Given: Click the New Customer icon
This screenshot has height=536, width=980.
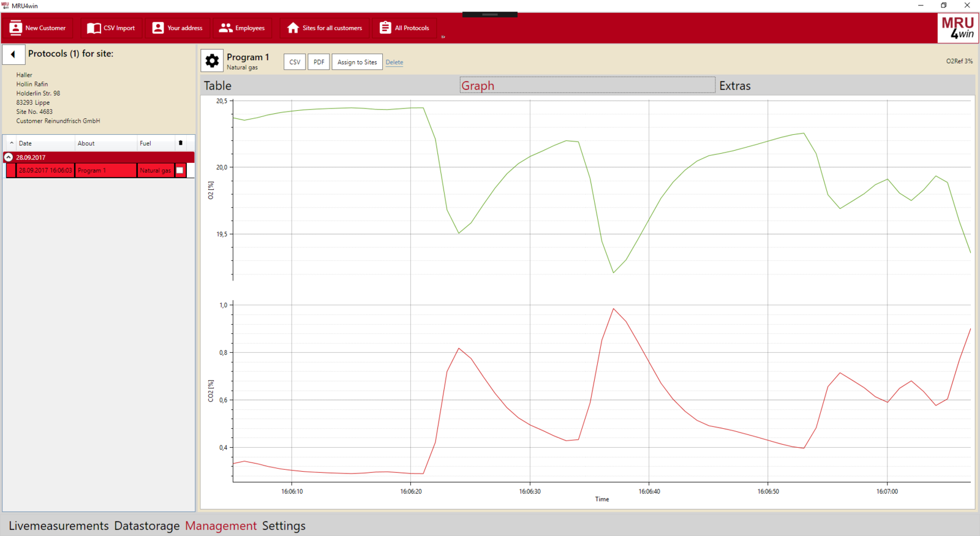Looking at the screenshot, I should (x=16, y=28).
